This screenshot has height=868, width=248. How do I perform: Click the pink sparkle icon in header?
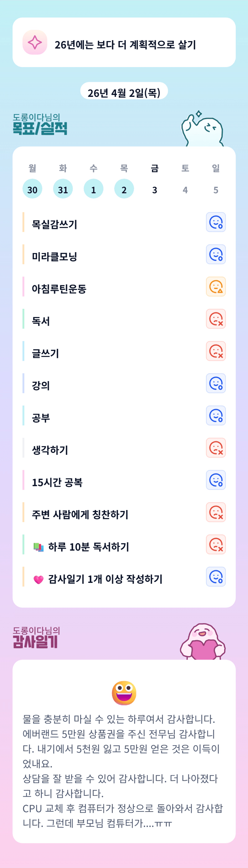pos(35,43)
